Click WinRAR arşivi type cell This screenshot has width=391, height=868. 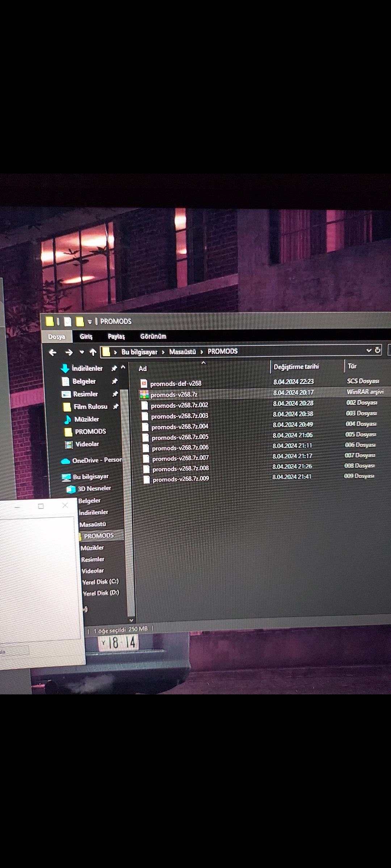pos(365,392)
